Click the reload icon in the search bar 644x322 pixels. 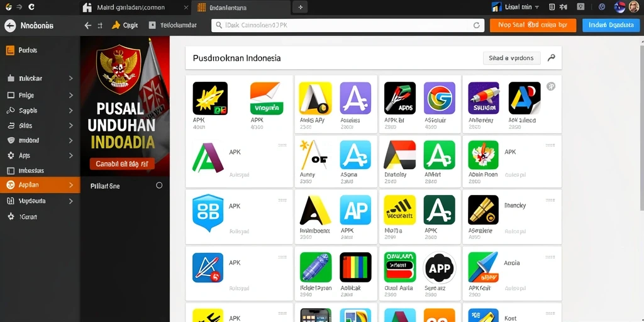click(477, 25)
